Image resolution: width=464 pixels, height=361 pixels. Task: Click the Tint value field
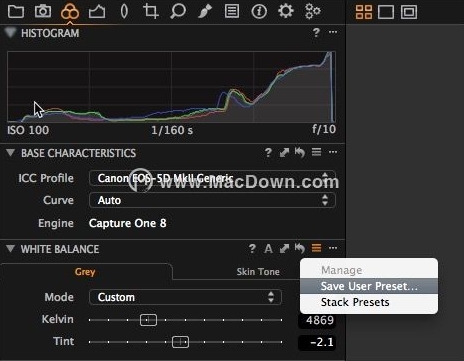(317, 342)
